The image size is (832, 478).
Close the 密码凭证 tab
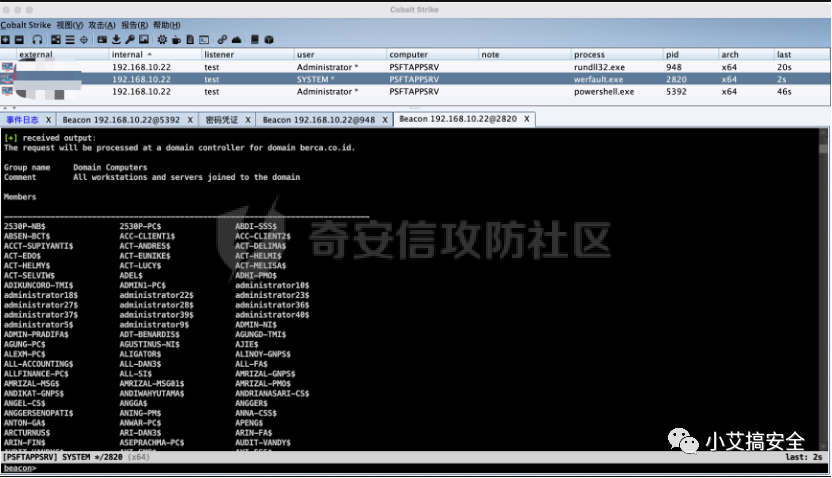[248, 120]
